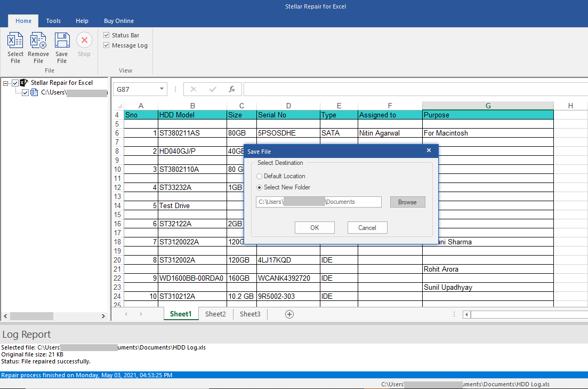Click the Save File icon in ribbon
This screenshot has width=588, height=389.
point(62,40)
